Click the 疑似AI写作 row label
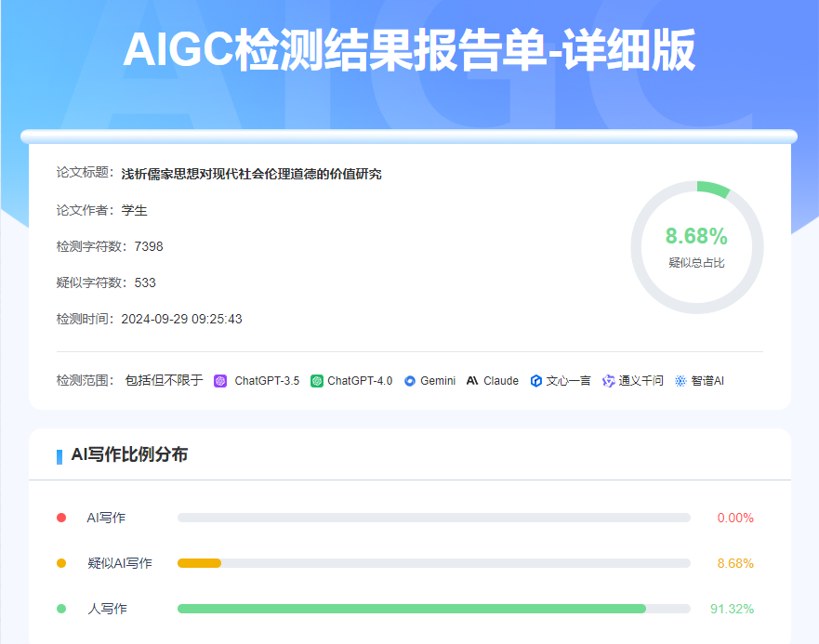819x644 pixels. [x=120, y=563]
